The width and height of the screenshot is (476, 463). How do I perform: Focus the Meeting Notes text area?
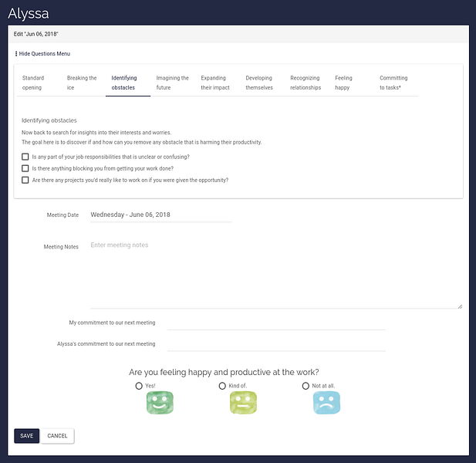[276, 273]
